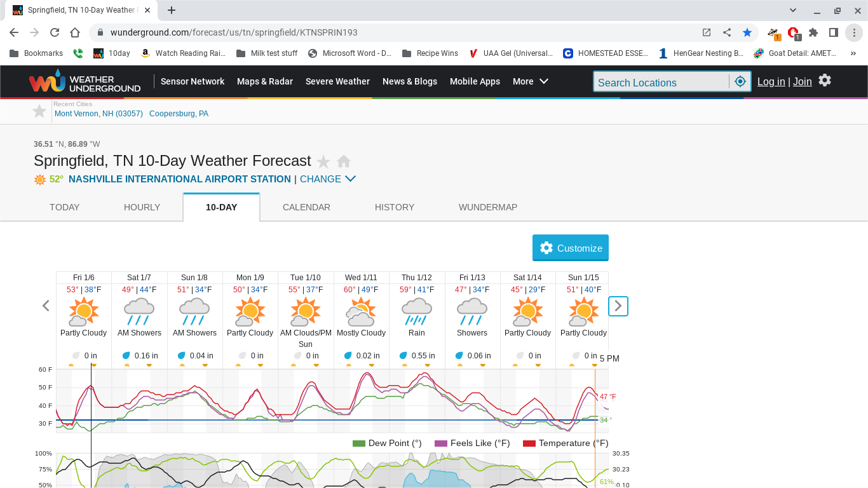The width and height of the screenshot is (868, 488).
Task: Open the Recipe Wins bookmark folder
Action: coord(430,53)
